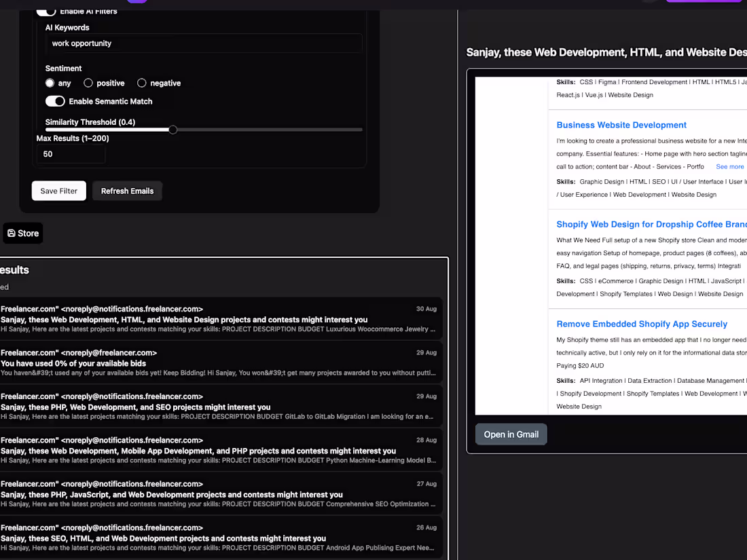Select the any sentiment option
Screen dimensions: 747x560
click(x=50, y=83)
